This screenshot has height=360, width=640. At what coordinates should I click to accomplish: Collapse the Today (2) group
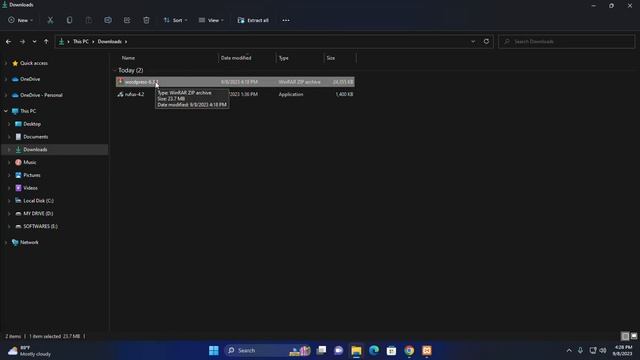pos(115,70)
